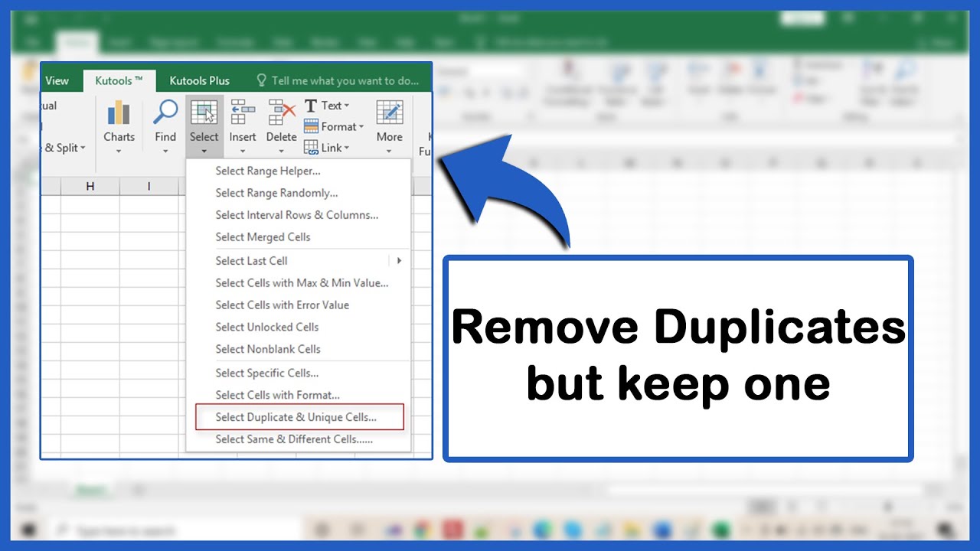Image resolution: width=980 pixels, height=551 pixels.
Task: Click the Select button in Kutools ribbon
Action: coord(204,126)
